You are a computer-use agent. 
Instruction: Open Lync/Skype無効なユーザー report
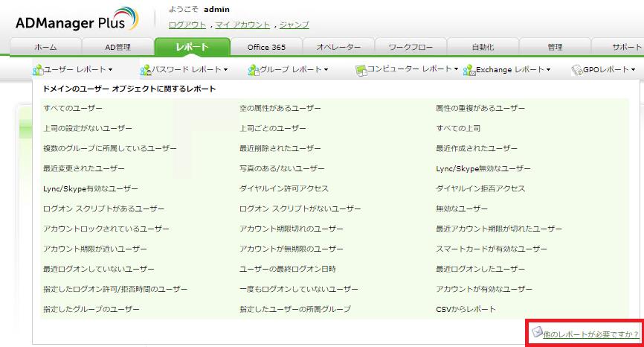click(483, 168)
